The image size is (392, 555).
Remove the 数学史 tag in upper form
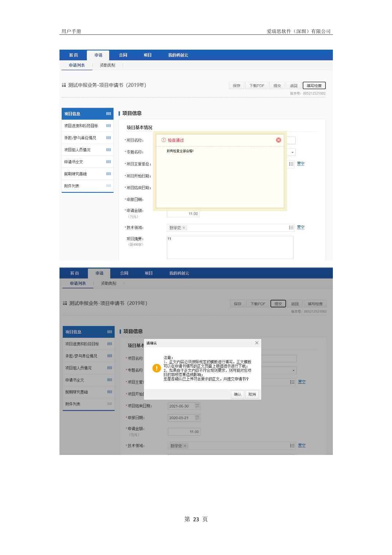pos(184,228)
